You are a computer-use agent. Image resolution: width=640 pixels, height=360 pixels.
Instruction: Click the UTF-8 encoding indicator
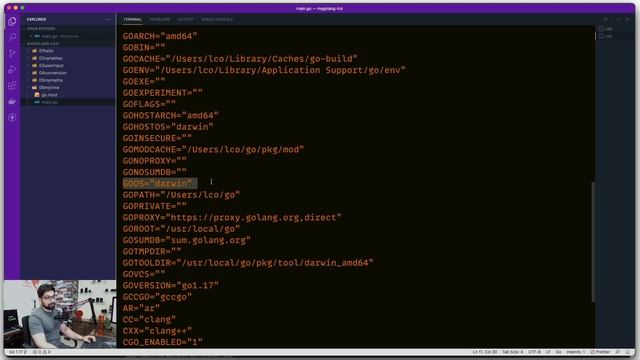coord(534,352)
